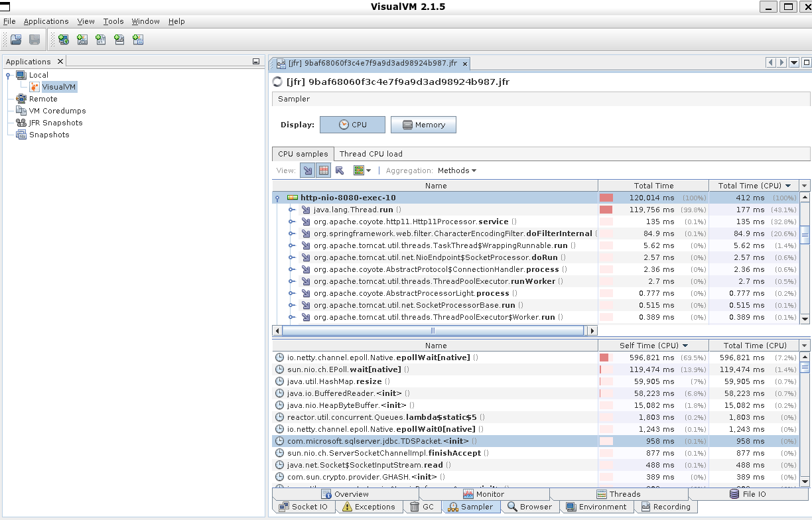Close the jfr snapshot document tab
Screen dimensions: 812x520
coord(465,64)
